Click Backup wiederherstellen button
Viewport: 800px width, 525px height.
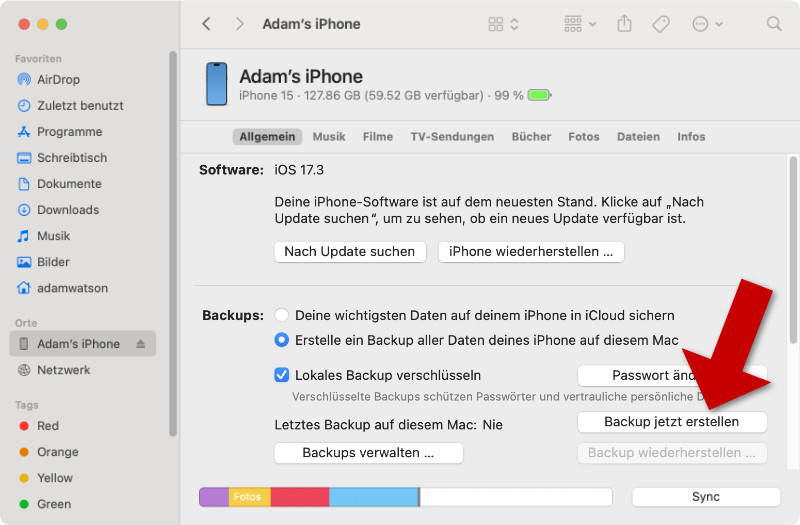click(672, 453)
